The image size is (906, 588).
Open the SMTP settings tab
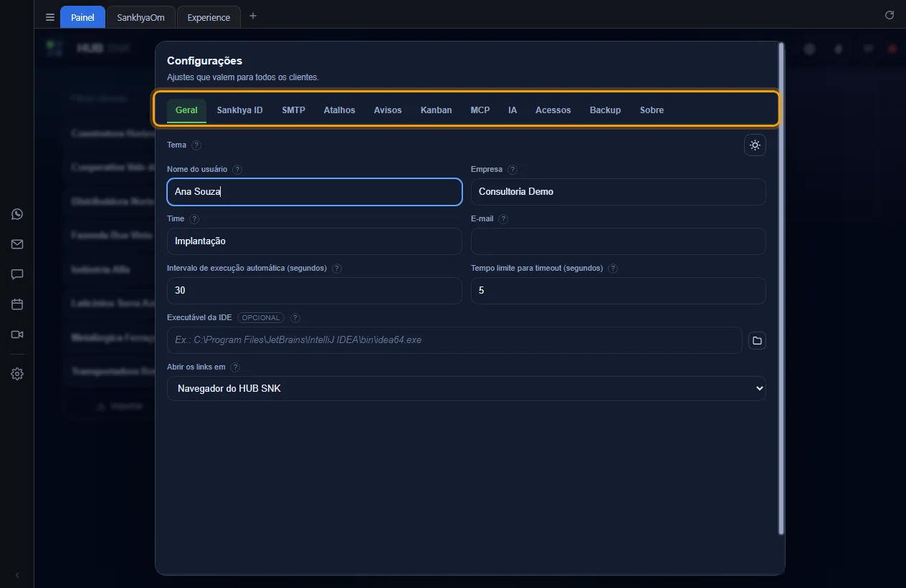[293, 110]
